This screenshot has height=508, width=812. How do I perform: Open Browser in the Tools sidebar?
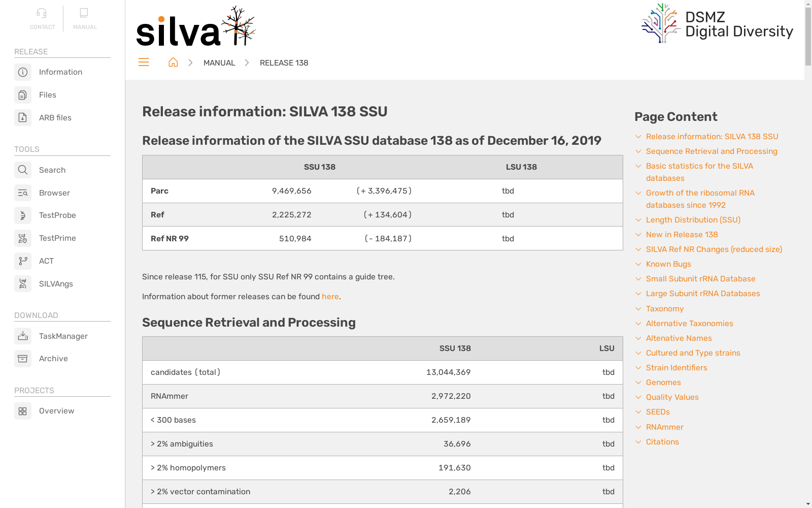click(54, 193)
